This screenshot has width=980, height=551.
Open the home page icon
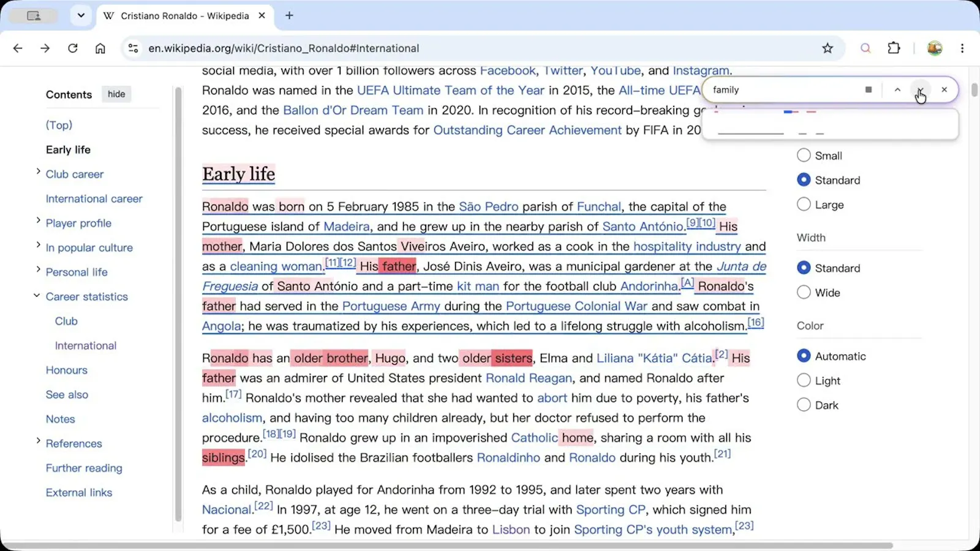click(x=100, y=48)
